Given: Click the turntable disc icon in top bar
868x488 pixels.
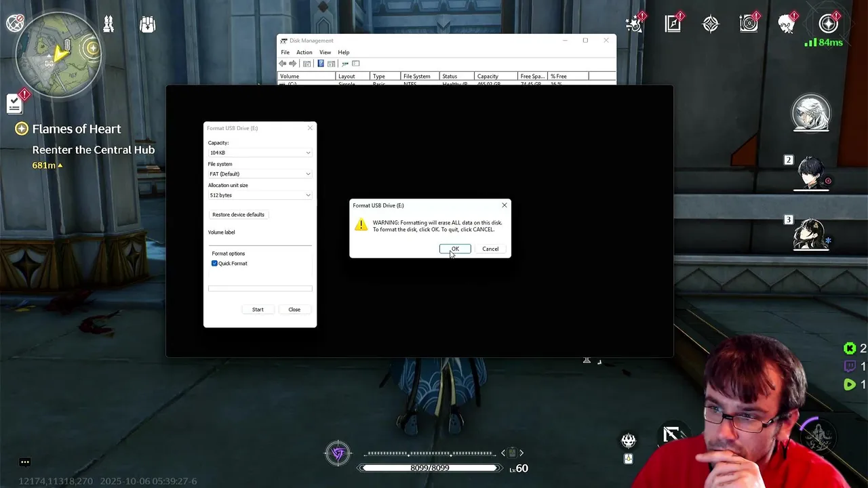Looking at the screenshot, I should [749, 24].
